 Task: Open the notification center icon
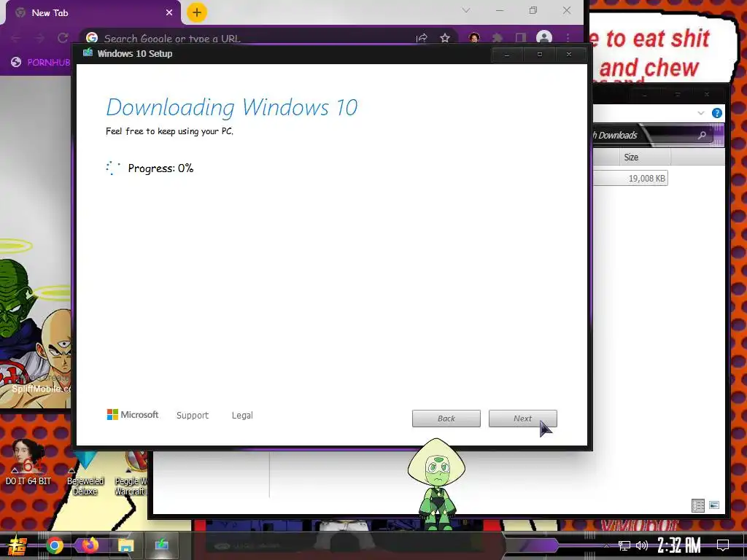(723, 545)
